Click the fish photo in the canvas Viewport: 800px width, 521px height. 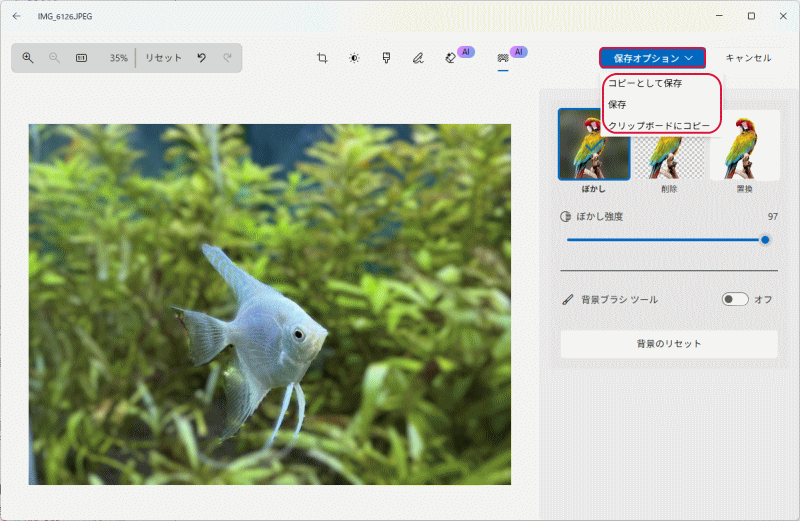(x=269, y=304)
